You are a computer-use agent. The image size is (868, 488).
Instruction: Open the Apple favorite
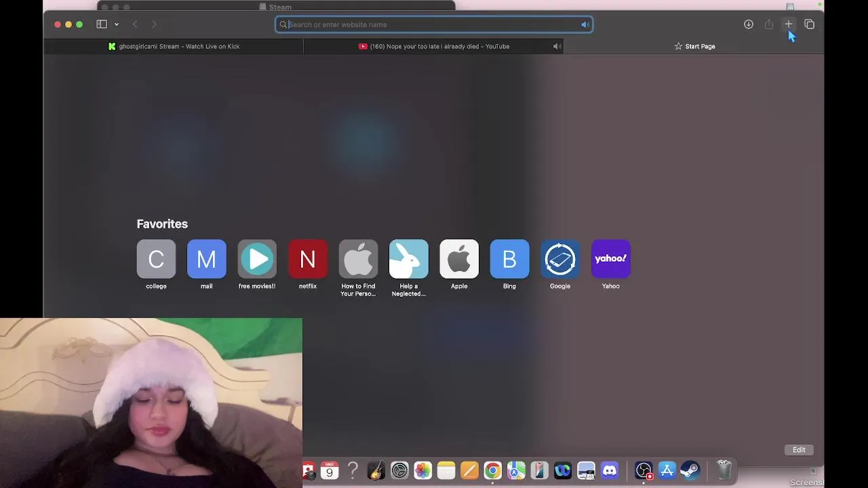coord(459,264)
